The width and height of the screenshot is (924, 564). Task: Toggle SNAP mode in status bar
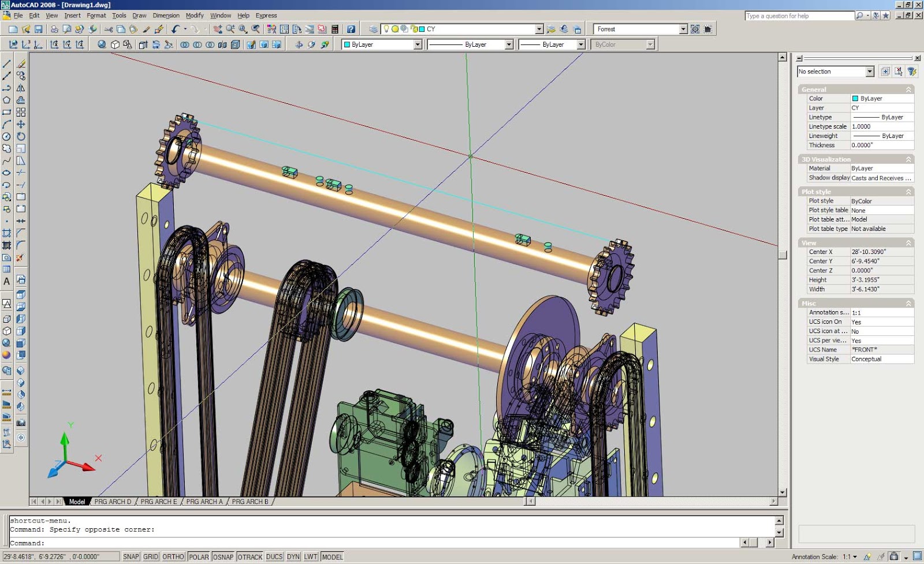point(131,557)
